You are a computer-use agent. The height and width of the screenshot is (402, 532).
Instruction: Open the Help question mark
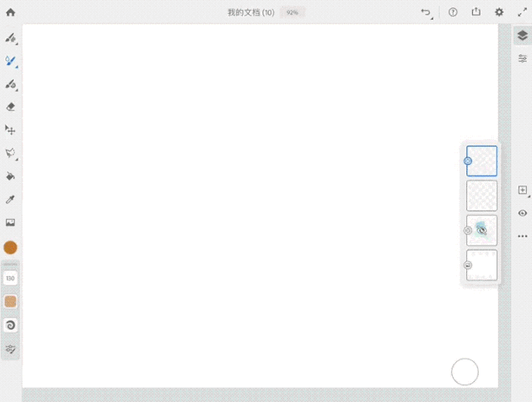coord(453,12)
